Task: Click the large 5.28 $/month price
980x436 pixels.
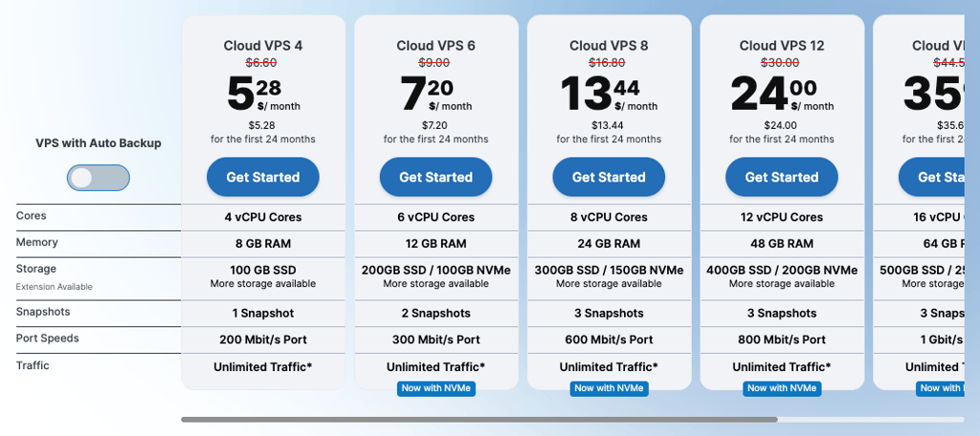Action: point(263,95)
